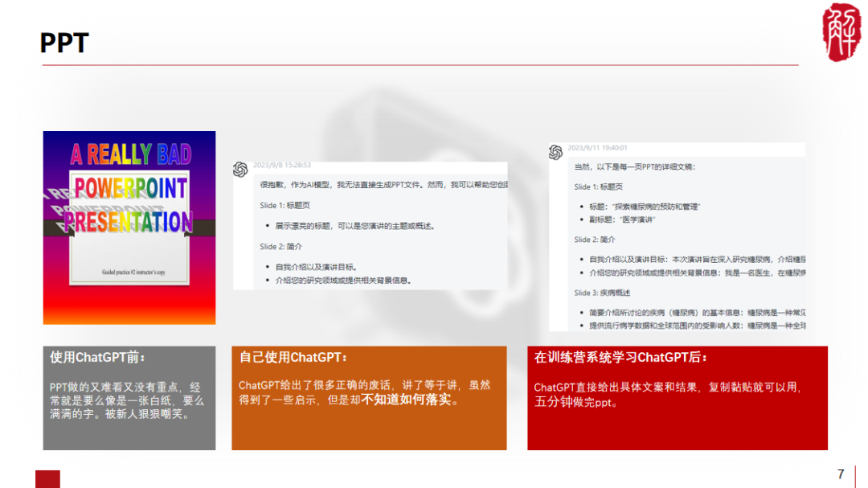Click bullet '展示漂亮的标题' in middle chat
Screen dimensions: 868x488
356,226
